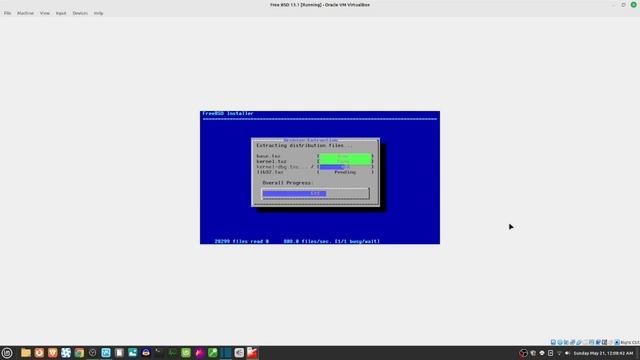Launch the Brave lion browser icon
The height and width of the screenshot is (360, 640).
[x=53, y=353]
